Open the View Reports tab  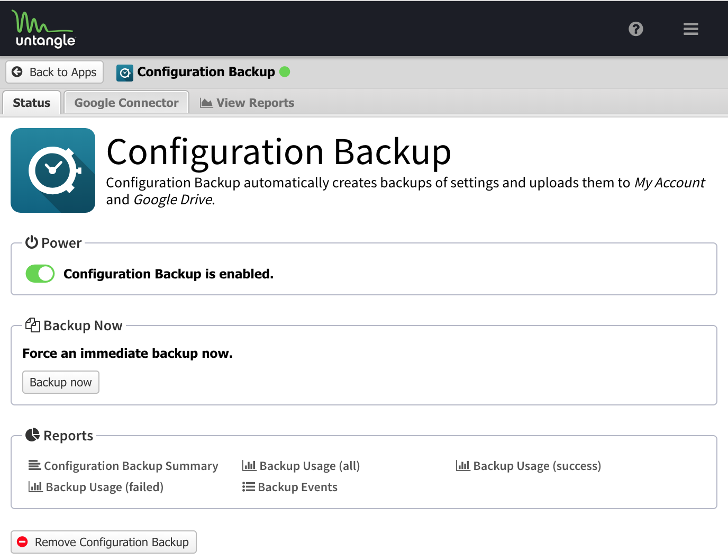point(247,103)
